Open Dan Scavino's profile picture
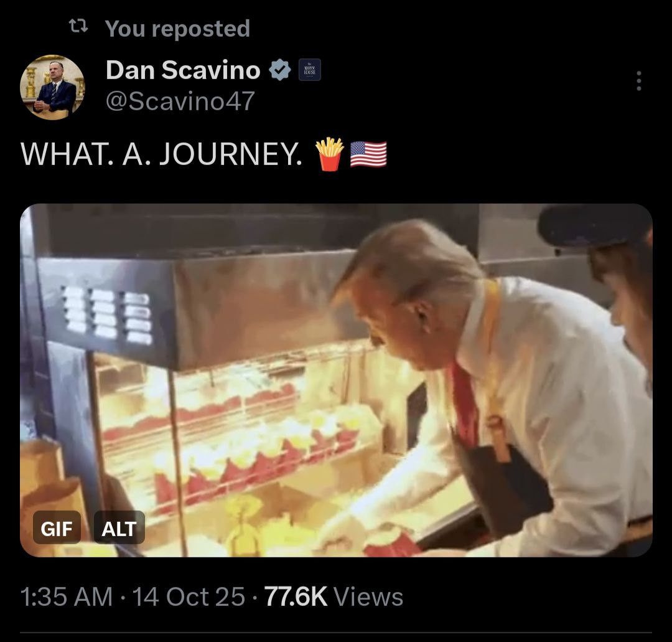 coord(52,87)
